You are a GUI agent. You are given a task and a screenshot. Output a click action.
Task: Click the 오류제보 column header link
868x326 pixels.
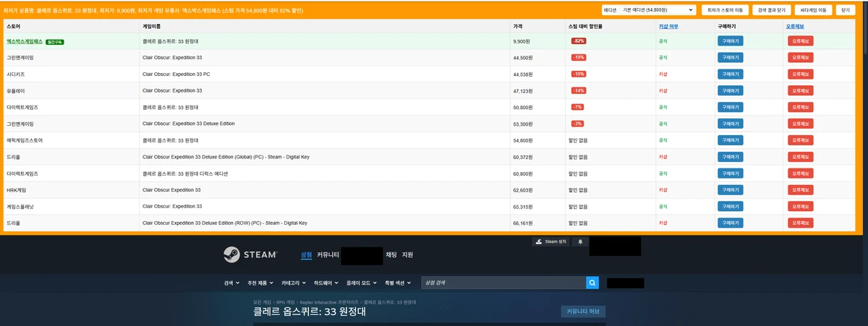click(x=795, y=26)
